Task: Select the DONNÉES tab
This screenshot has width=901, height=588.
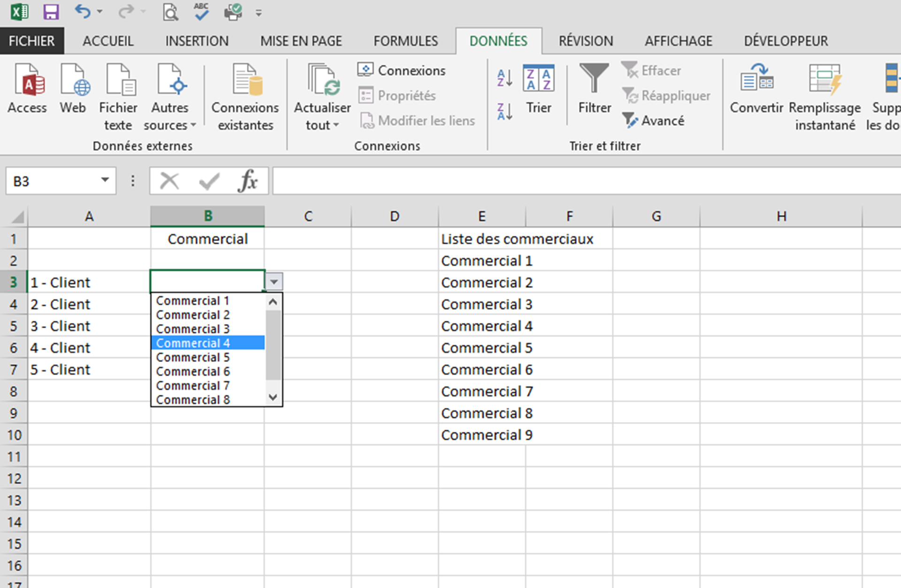Action: coord(498,41)
